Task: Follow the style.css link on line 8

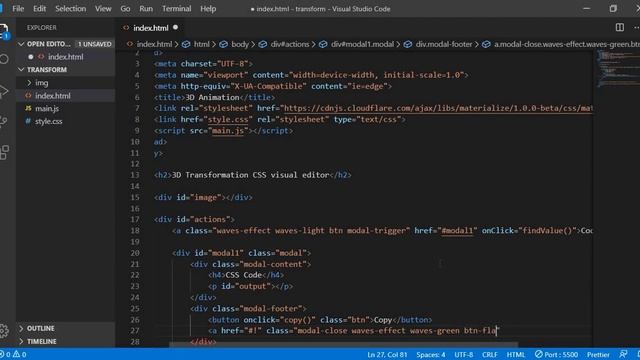Action: tap(228, 120)
